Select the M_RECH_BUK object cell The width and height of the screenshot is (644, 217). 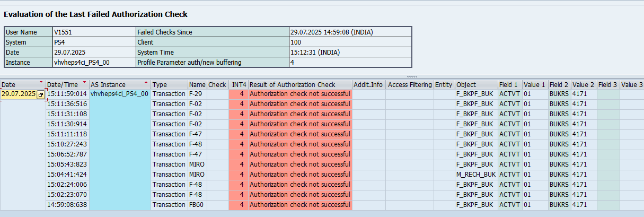coord(475,175)
